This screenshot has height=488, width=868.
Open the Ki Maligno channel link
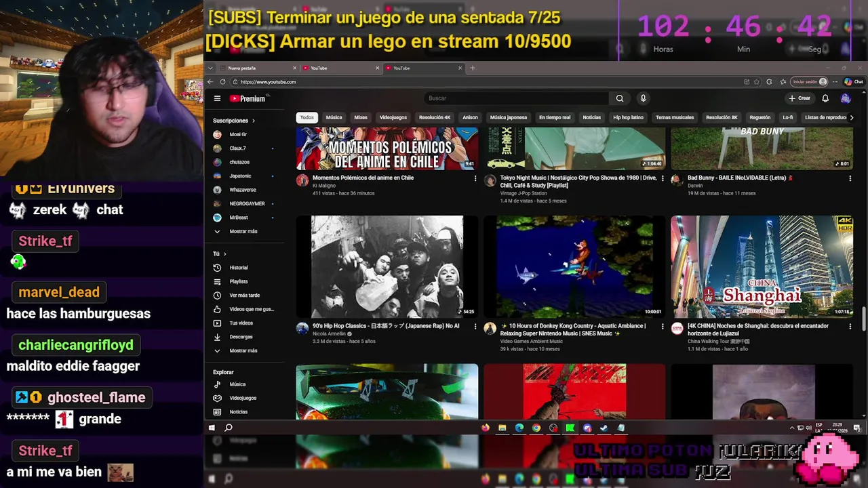click(x=324, y=186)
